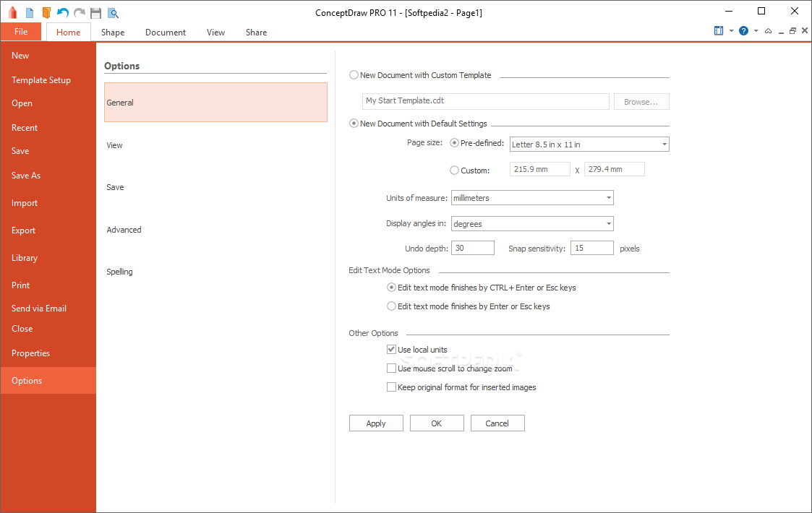Click Recent in the File sidebar
This screenshot has height=513, width=812.
pyautogui.click(x=48, y=127)
